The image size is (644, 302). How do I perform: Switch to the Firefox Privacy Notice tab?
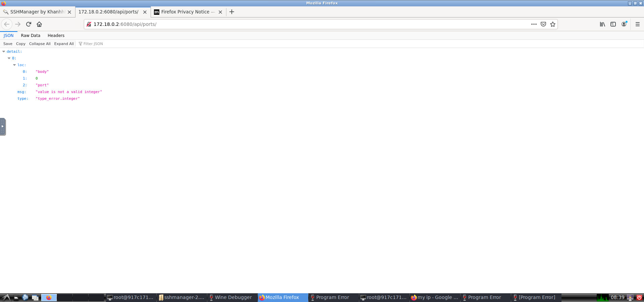188,12
